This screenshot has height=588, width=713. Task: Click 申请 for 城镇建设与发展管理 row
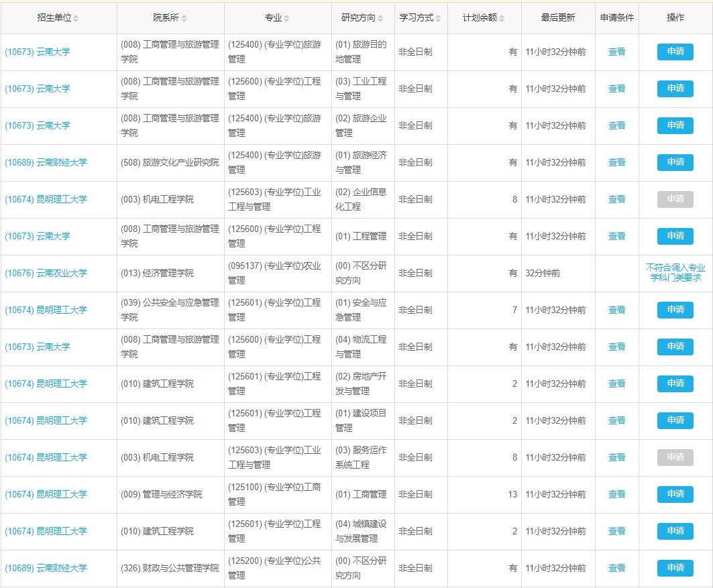675,531
